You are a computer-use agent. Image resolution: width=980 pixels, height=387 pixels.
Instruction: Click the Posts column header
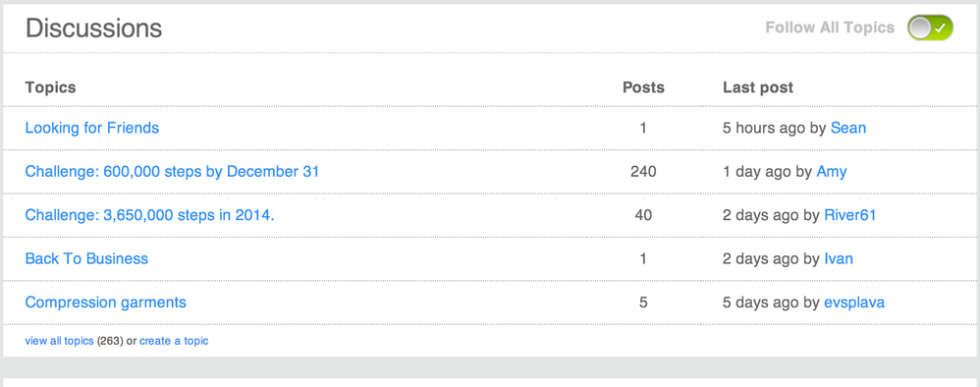click(644, 87)
